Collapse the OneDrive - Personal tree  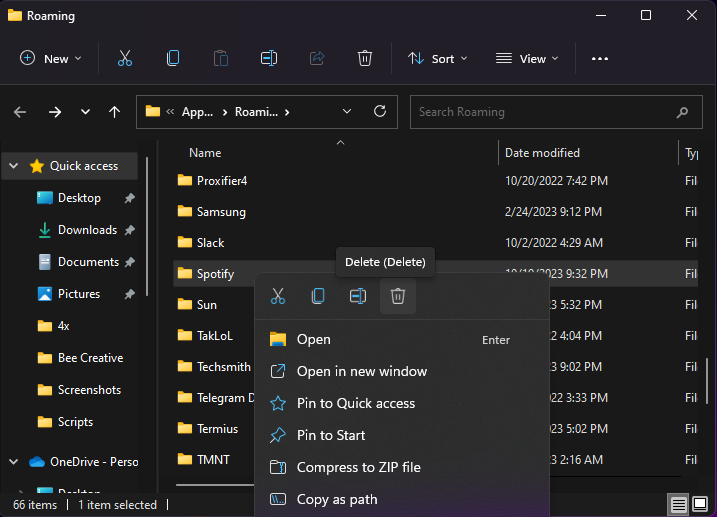pyautogui.click(x=14, y=462)
